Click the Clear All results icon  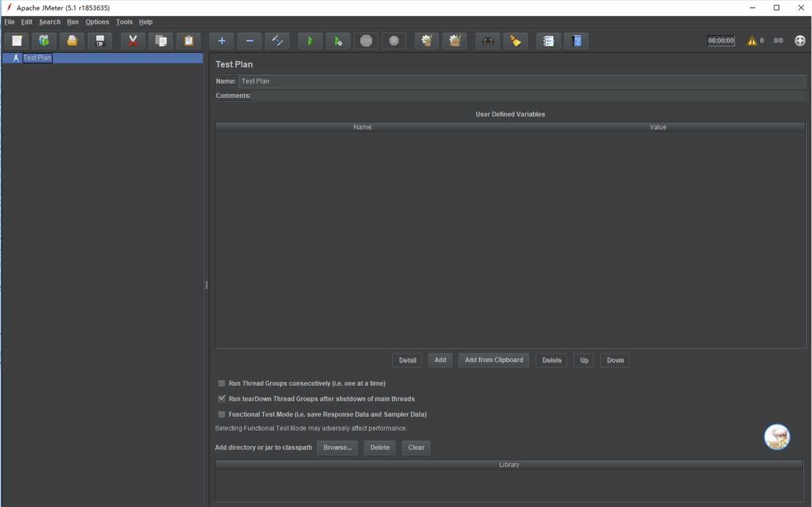455,41
